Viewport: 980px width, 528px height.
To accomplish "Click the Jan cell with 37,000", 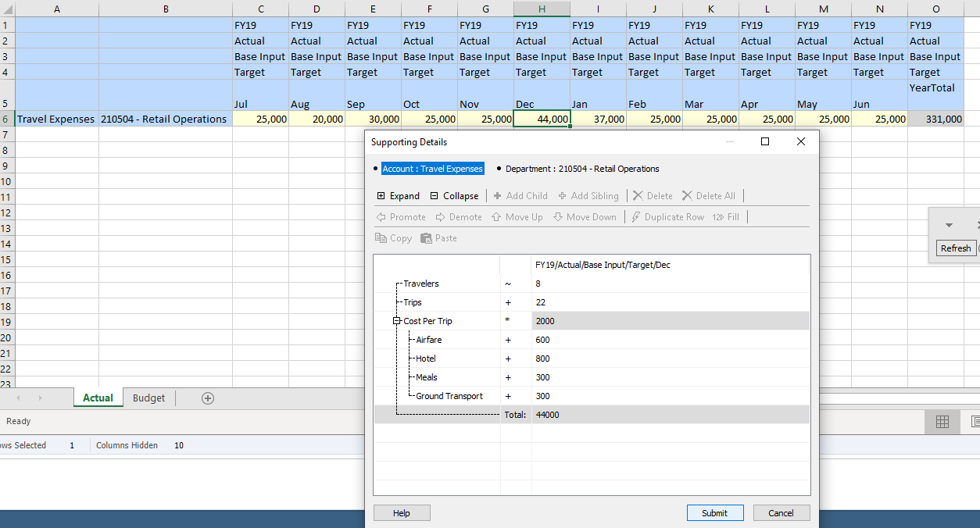I will tap(598, 119).
